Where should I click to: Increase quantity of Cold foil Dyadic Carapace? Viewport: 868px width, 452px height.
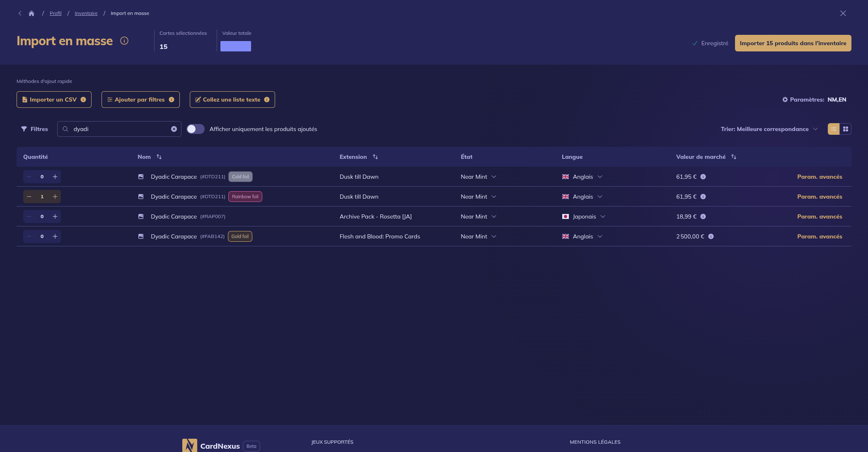point(55,177)
